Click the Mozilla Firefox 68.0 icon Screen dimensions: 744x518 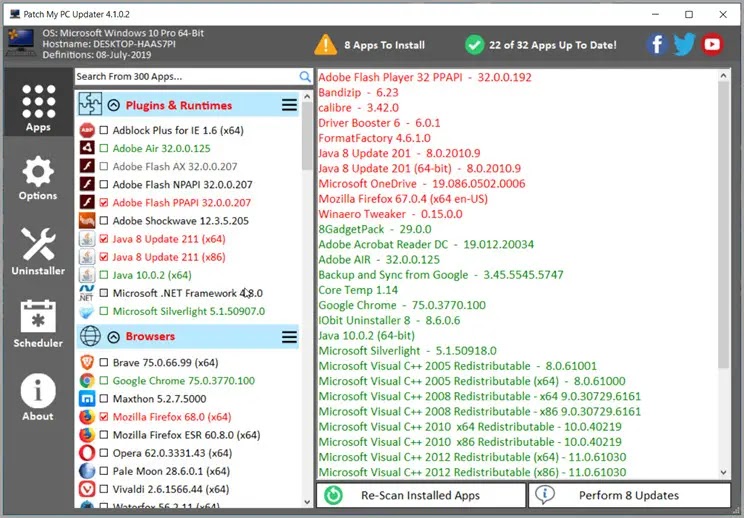[87, 416]
